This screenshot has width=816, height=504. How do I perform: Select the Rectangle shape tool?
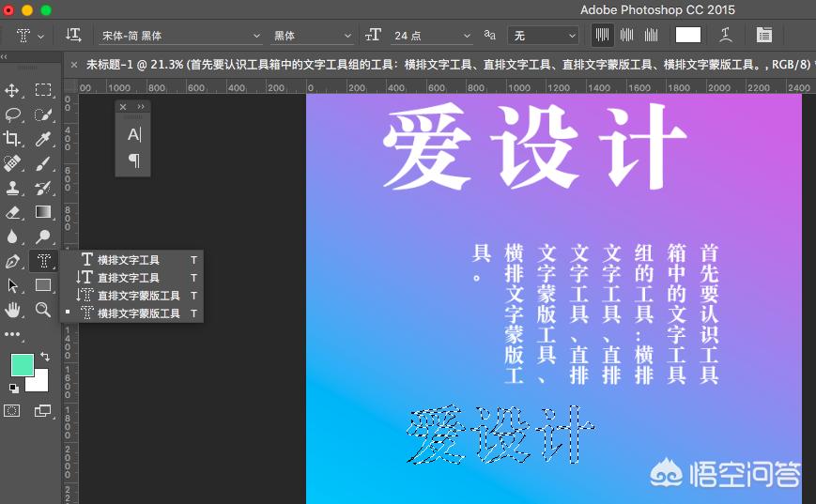tap(43, 285)
